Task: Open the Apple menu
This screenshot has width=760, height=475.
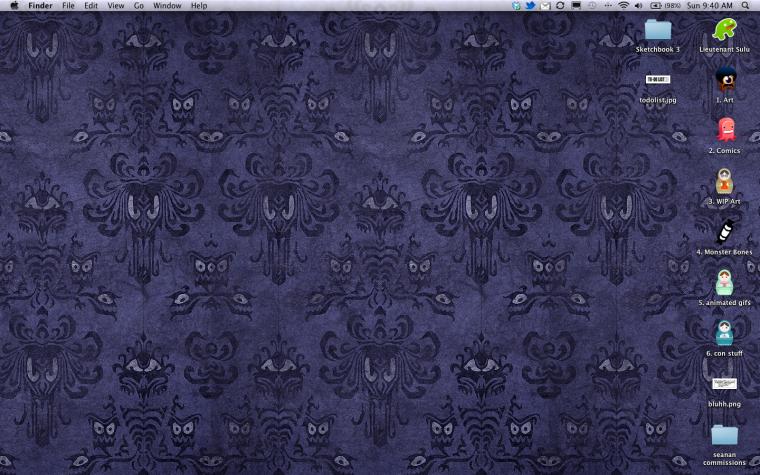Action: 14,5
